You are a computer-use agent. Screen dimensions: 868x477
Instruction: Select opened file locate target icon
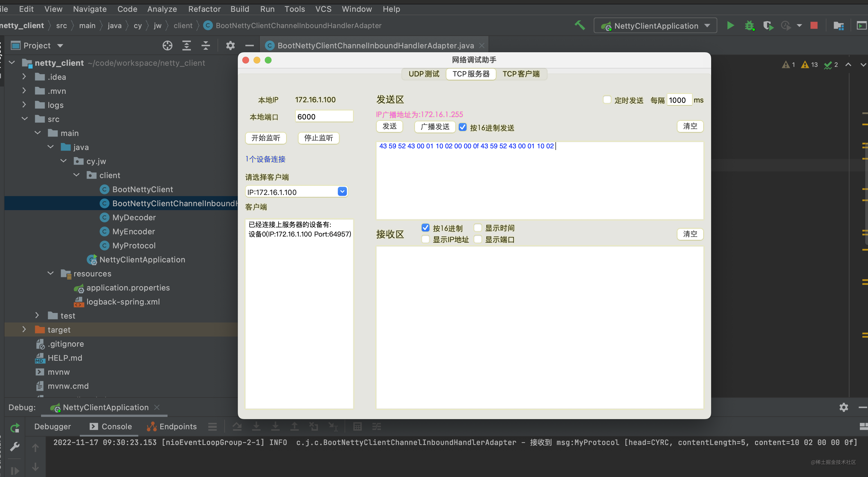click(x=168, y=46)
